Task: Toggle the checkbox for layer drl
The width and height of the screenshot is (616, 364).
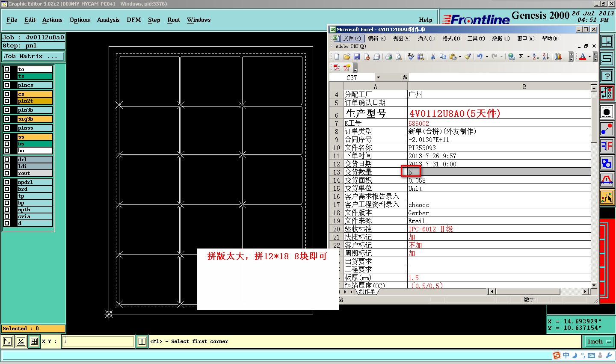Action: point(7,160)
